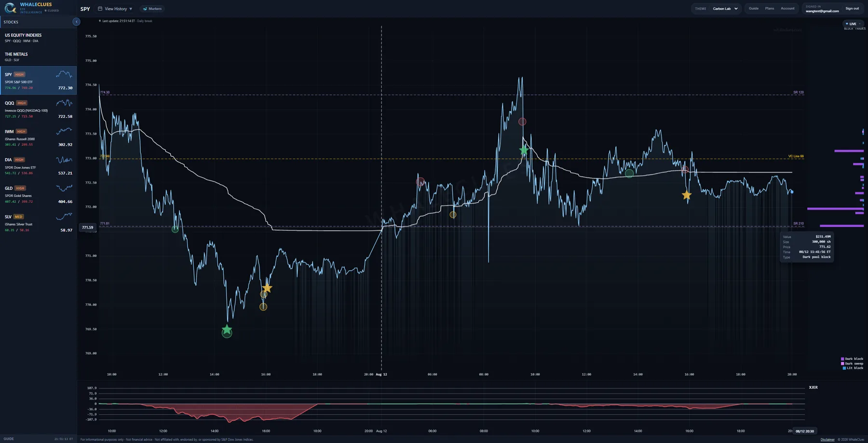Collapse the Stocks sidebar with the arrow button
Viewport: 868px width, 443px height.
(76, 22)
